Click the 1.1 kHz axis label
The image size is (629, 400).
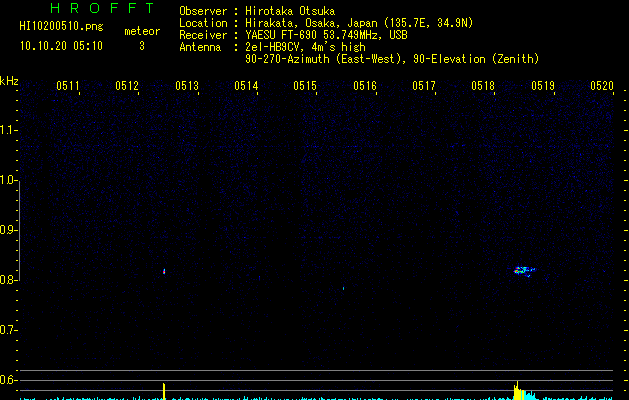[8, 130]
